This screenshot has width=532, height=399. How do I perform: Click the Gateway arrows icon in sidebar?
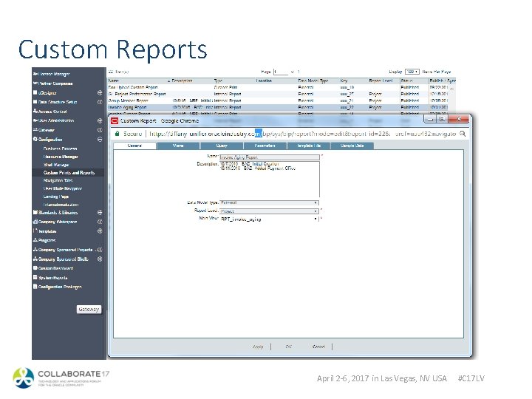pyautogui.click(x=35, y=129)
